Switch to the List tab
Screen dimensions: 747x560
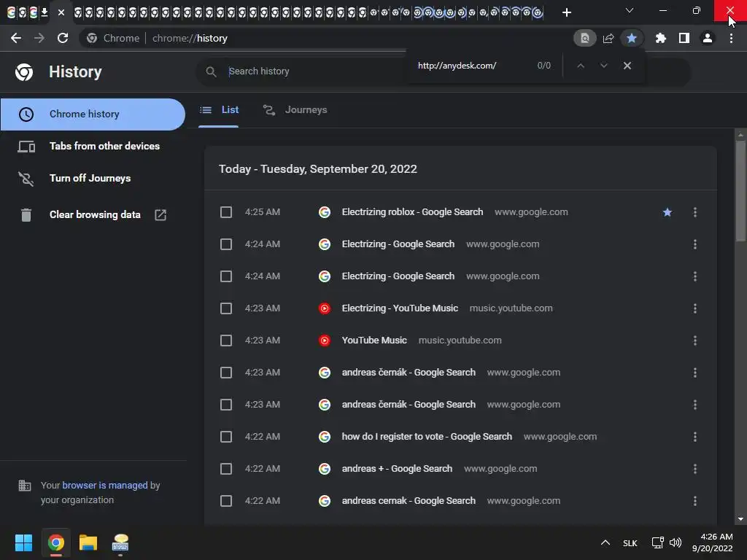[219, 110]
